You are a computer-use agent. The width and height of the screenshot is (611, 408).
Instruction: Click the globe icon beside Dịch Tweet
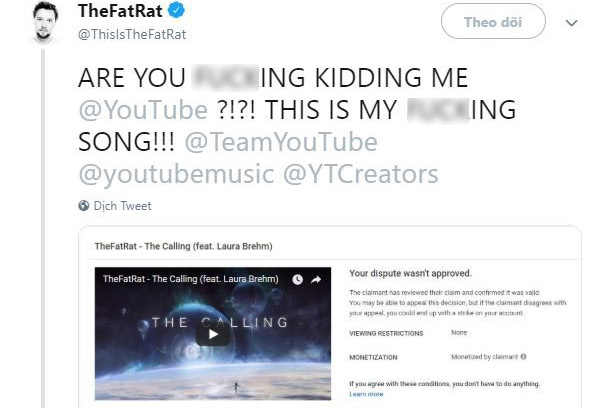(84, 205)
